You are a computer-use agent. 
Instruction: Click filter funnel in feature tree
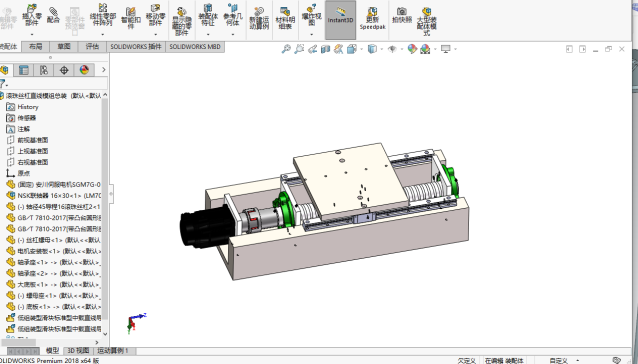tap(2, 84)
